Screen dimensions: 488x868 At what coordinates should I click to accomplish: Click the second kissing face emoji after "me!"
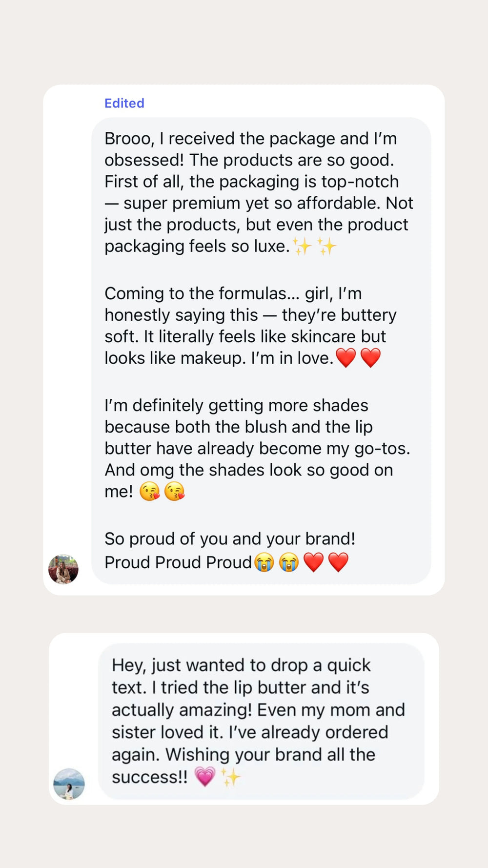(x=174, y=491)
